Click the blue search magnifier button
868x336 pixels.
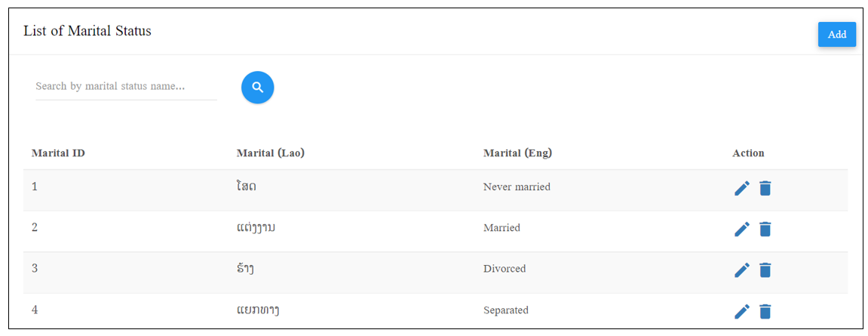[257, 88]
